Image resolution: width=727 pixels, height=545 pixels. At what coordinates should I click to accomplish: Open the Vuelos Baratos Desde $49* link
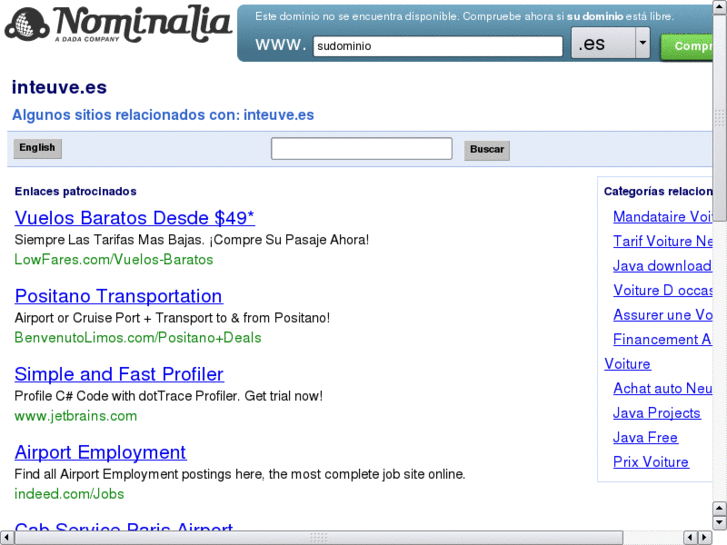[x=134, y=218]
